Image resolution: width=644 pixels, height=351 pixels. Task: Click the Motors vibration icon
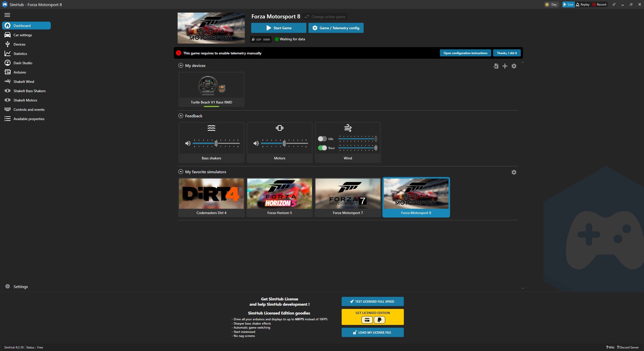coord(279,128)
